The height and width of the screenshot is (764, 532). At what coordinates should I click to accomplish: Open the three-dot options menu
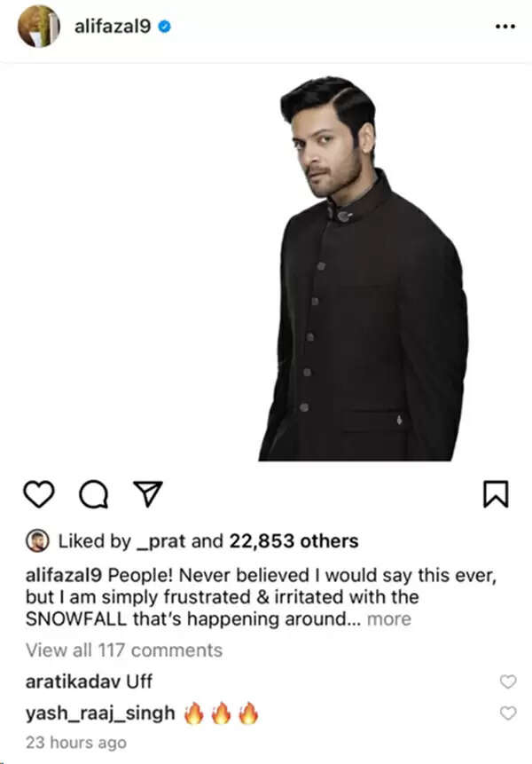click(505, 27)
